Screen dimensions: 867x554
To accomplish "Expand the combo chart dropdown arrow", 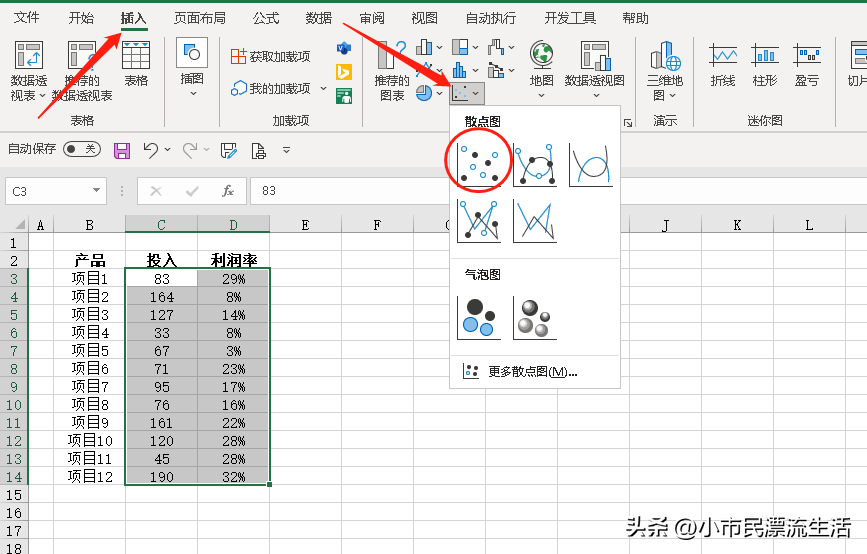I will tap(511, 70).
